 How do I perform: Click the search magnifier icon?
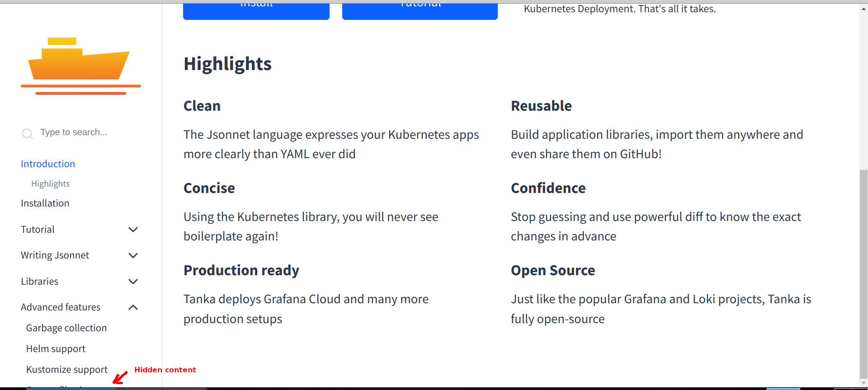(27, 133)
